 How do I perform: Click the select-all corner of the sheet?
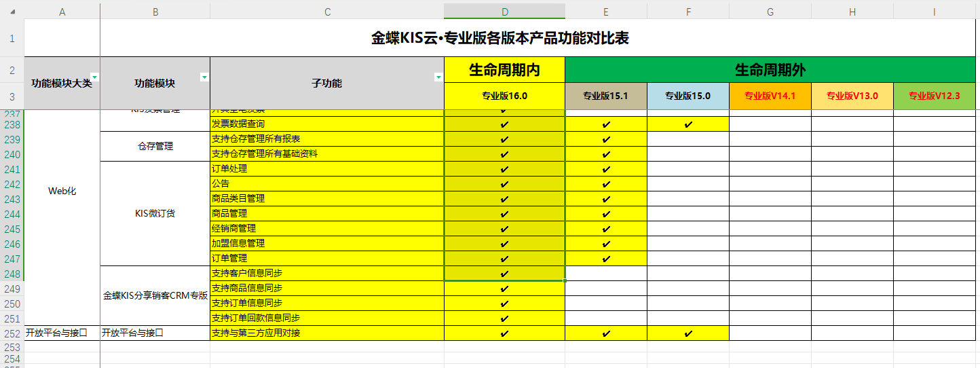pos(12,12)
